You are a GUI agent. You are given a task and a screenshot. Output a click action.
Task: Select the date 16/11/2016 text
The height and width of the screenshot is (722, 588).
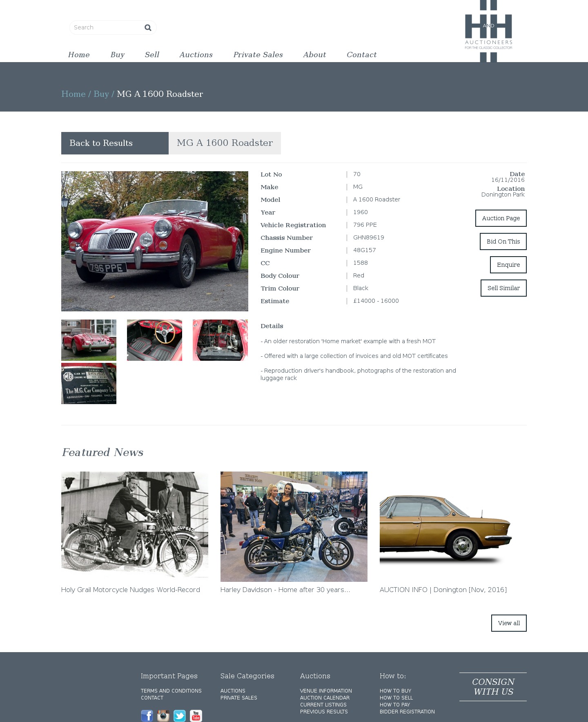pos(508,180)
